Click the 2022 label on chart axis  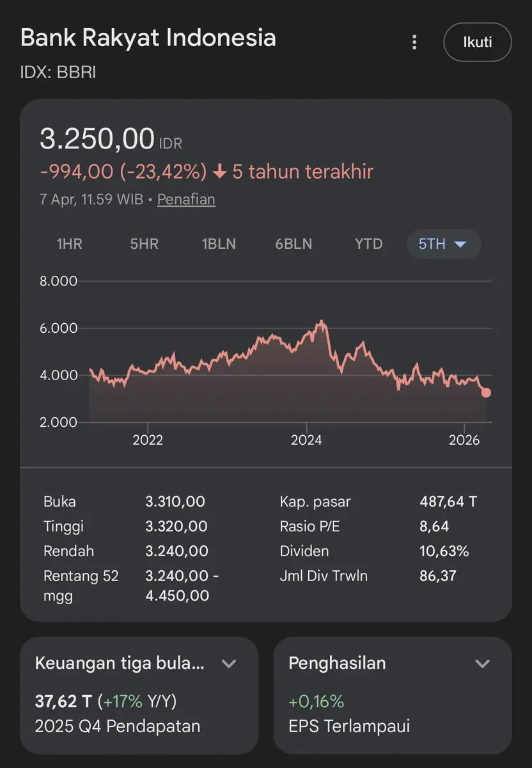[x=148, y=440]
